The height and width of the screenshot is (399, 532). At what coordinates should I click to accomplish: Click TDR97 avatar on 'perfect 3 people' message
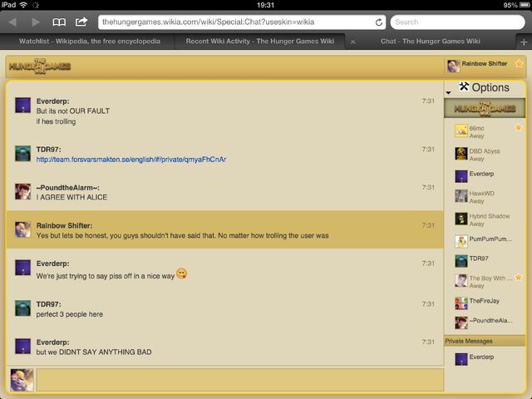pos(23,308)
